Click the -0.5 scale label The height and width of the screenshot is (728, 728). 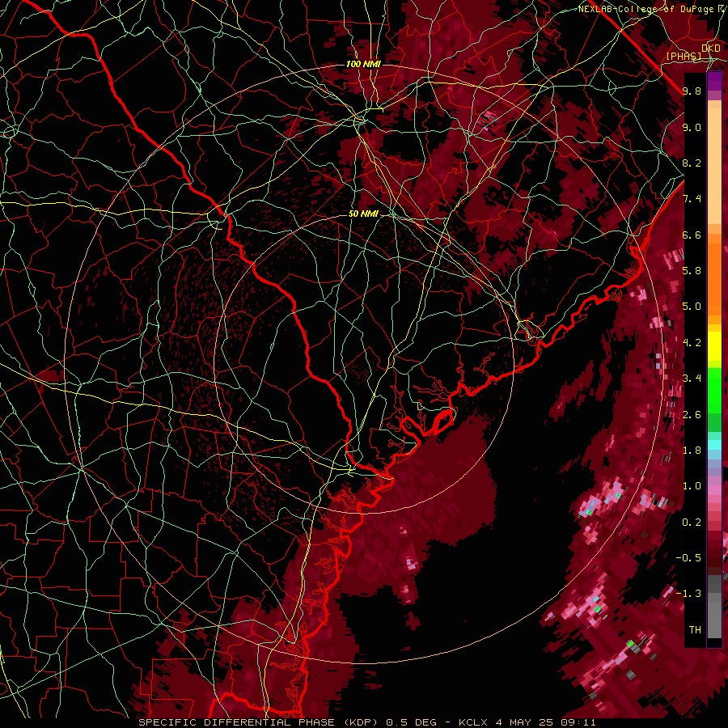(688, 558)
